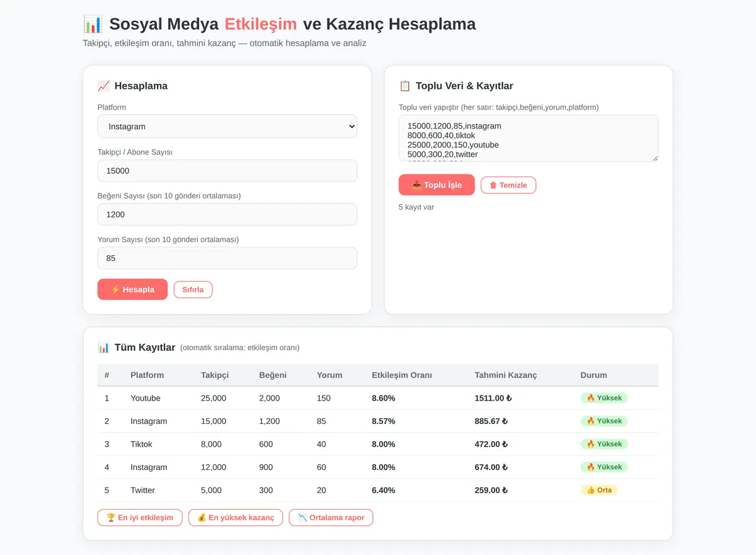Show the En iyi etkileşim result
The width and height of the screenshot is (756, 555).
(140, 518)
